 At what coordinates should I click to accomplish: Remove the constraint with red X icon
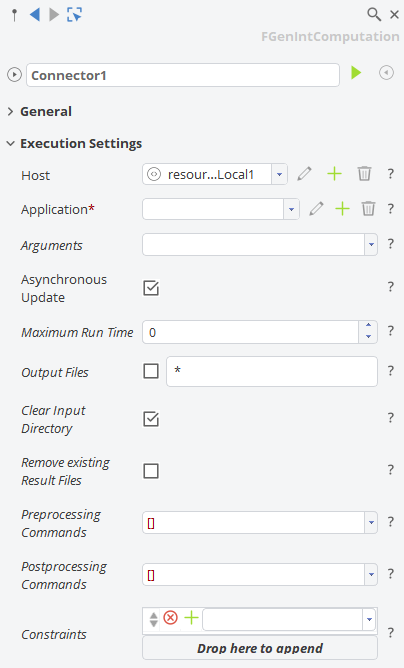[170, 617]
